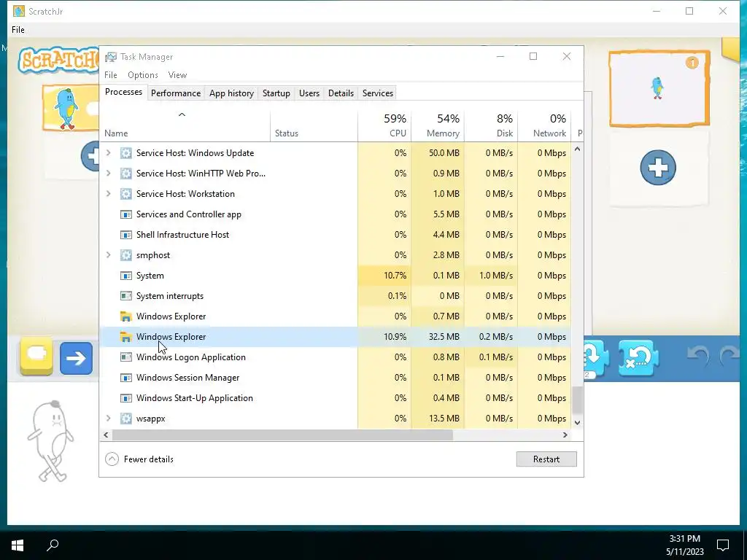Open the Startup tab
Image resolution: width=747 pixels, height=560 pixels.
[276, 93]
